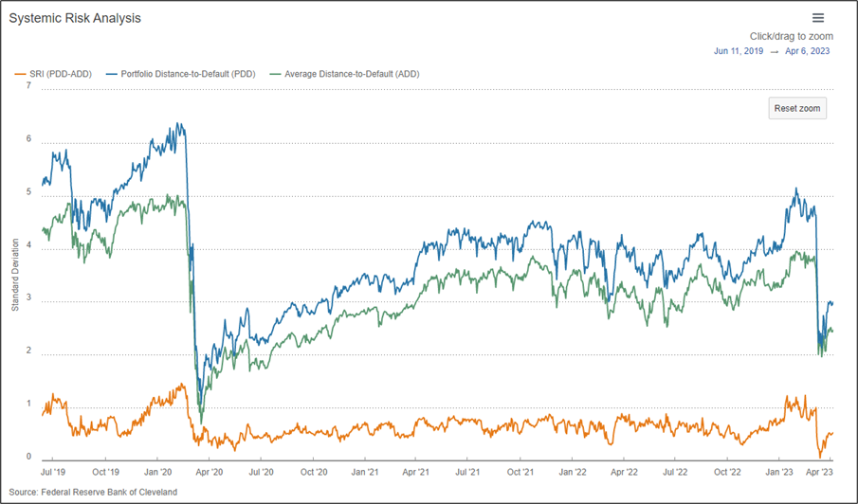This screenshot has width=858, height=504.
Task: Click the Reset zoom button
Action: tap(797, 108)
